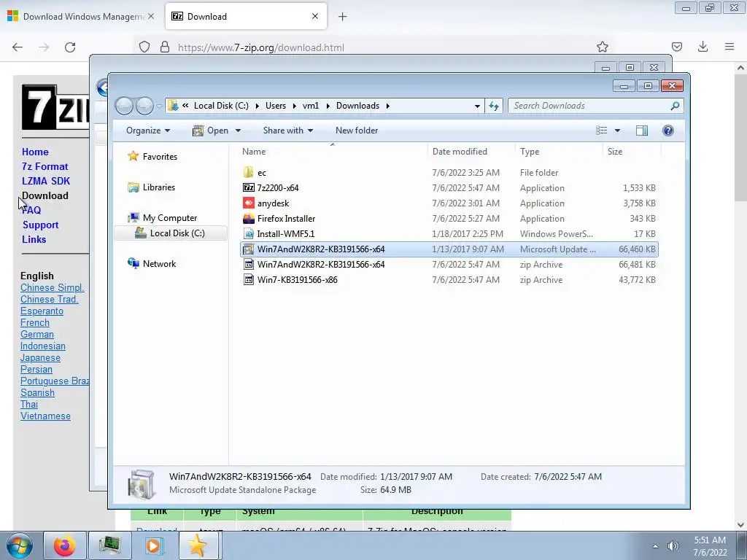Viewport: 747px width, 560px height.
Task: Open the Windows Start menu orb
Action: click(20, 545)
